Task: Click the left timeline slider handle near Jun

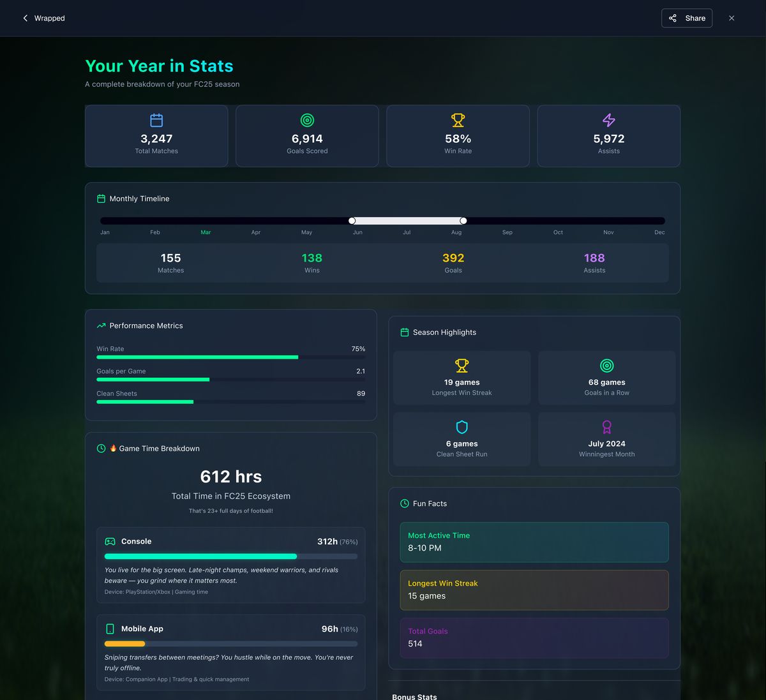Action: [x=352, y=221]
